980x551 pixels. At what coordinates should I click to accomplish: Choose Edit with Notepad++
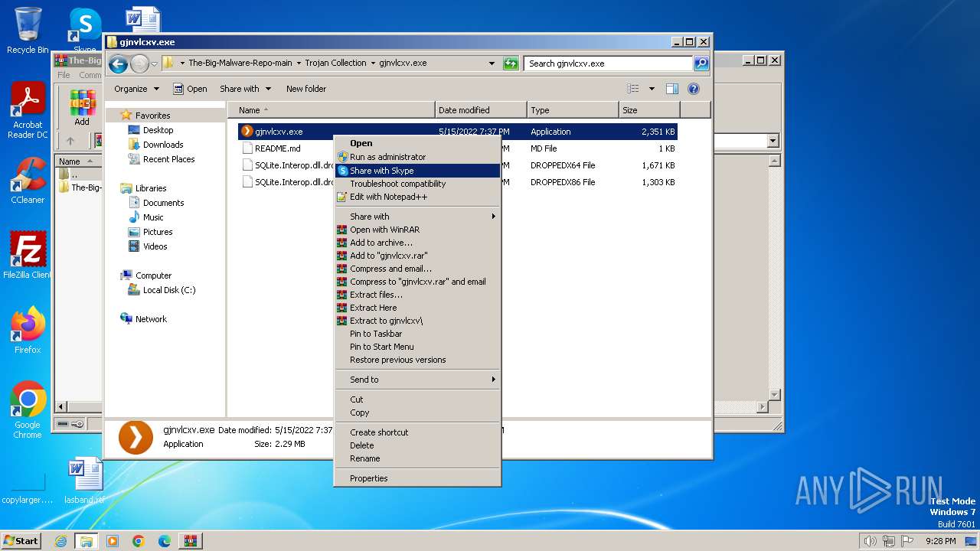pos(417,197)
